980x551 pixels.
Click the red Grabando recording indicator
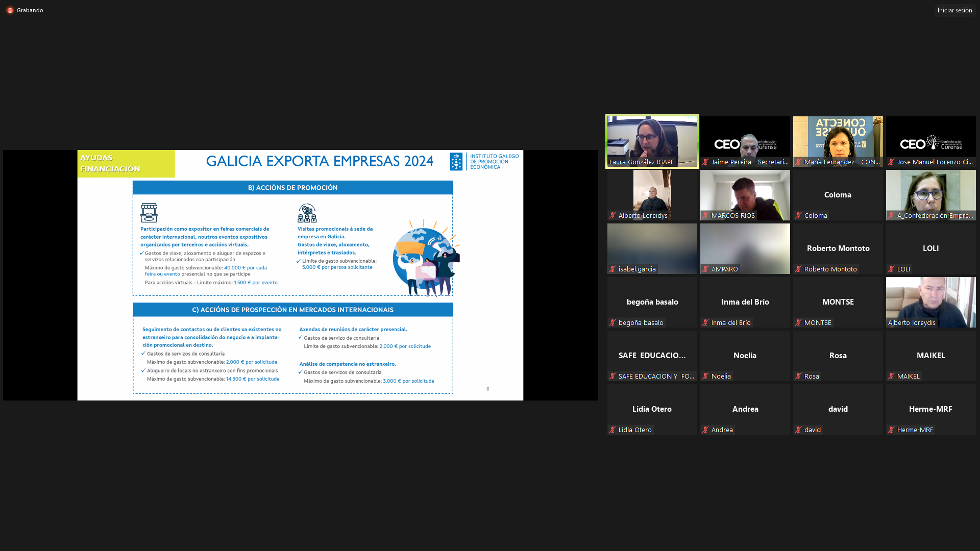point(10,10)
